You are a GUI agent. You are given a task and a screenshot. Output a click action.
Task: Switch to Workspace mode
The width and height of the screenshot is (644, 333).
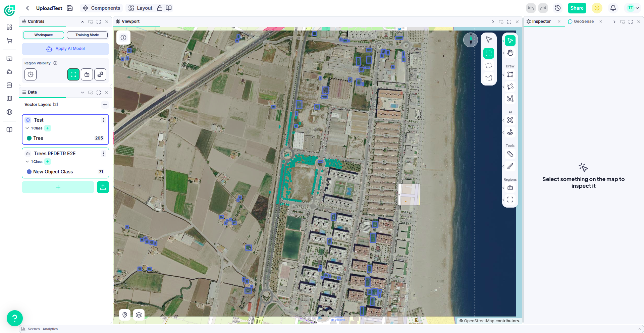pyautogui.click(x=44, y=35)
